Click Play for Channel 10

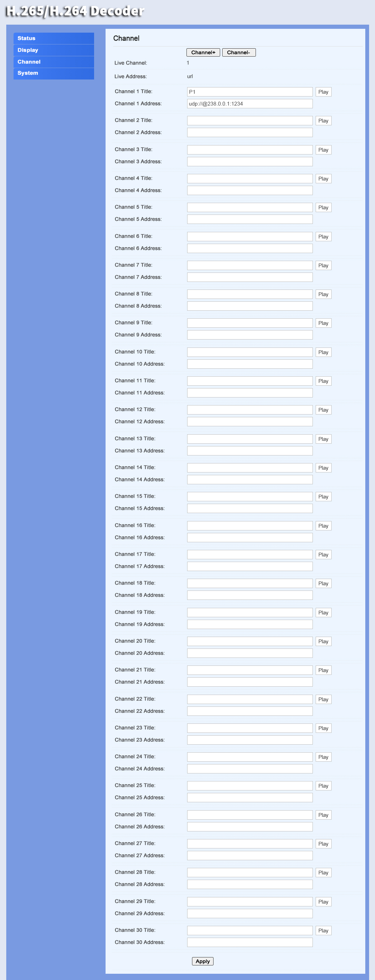323,352
